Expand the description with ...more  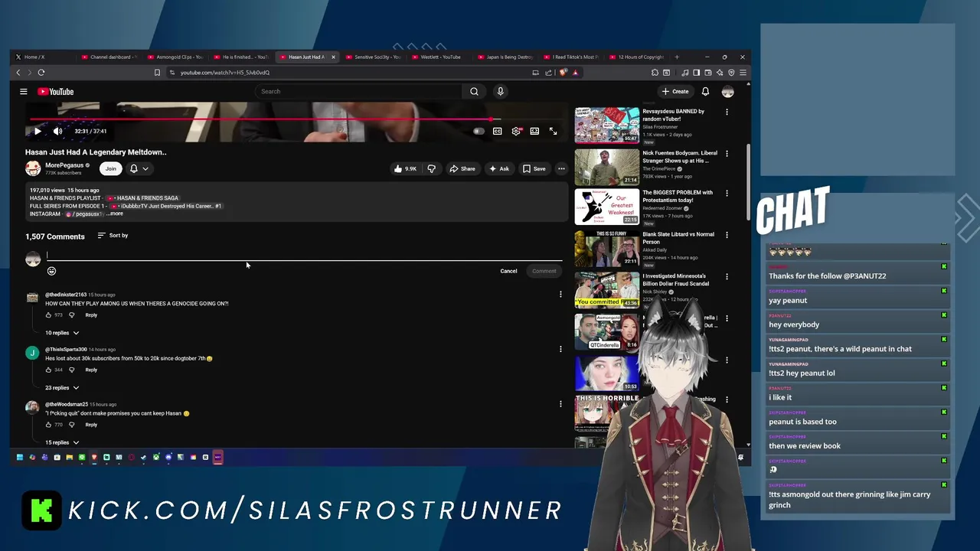[x=114, y=214]
